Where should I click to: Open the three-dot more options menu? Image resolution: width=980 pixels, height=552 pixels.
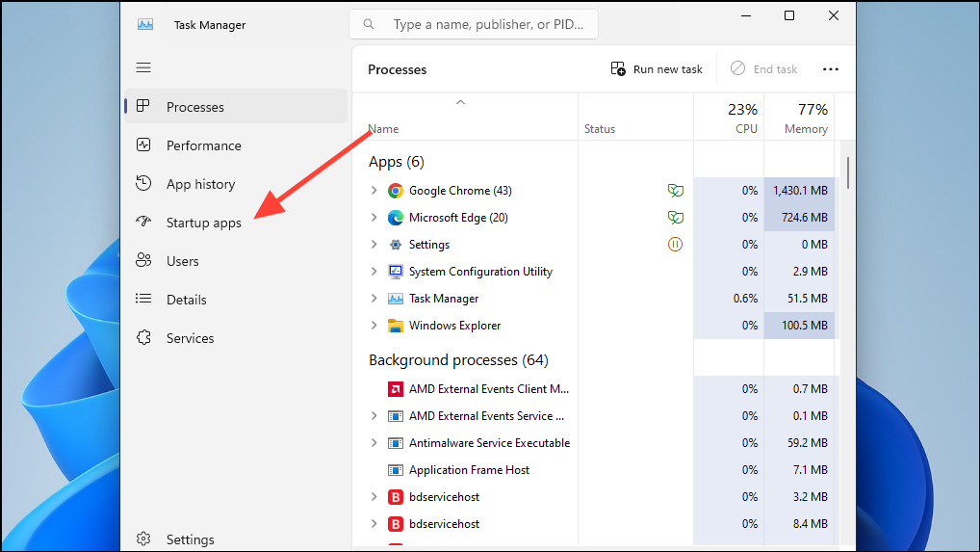(831, 68)
